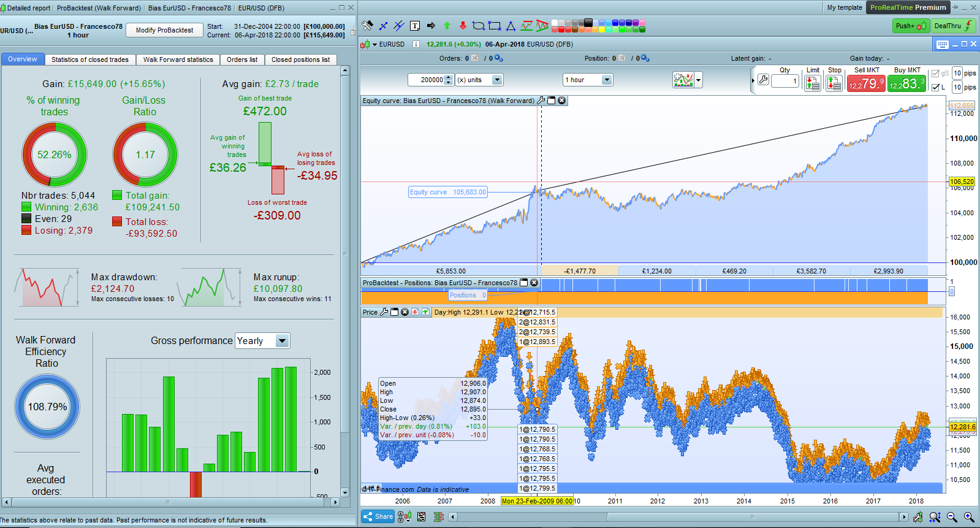Open the EURUSD instrument info icon
Viewport: 980px width, 528px height.
coord(416,44)
